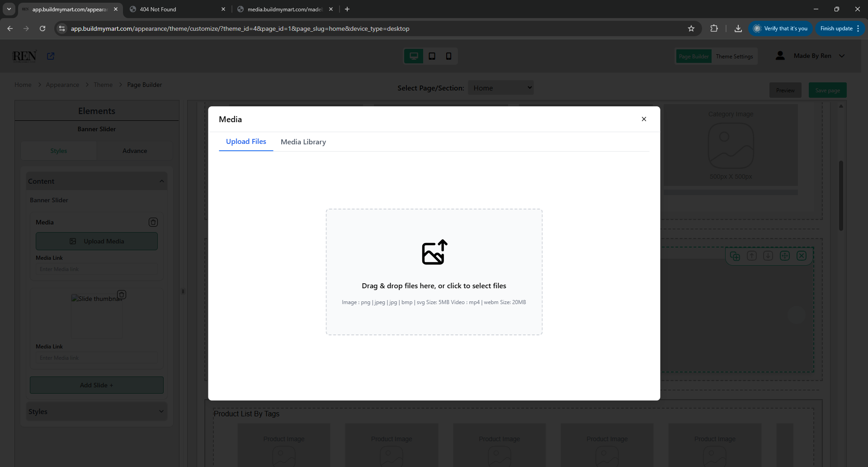Click the REN logo

point(24,56)
